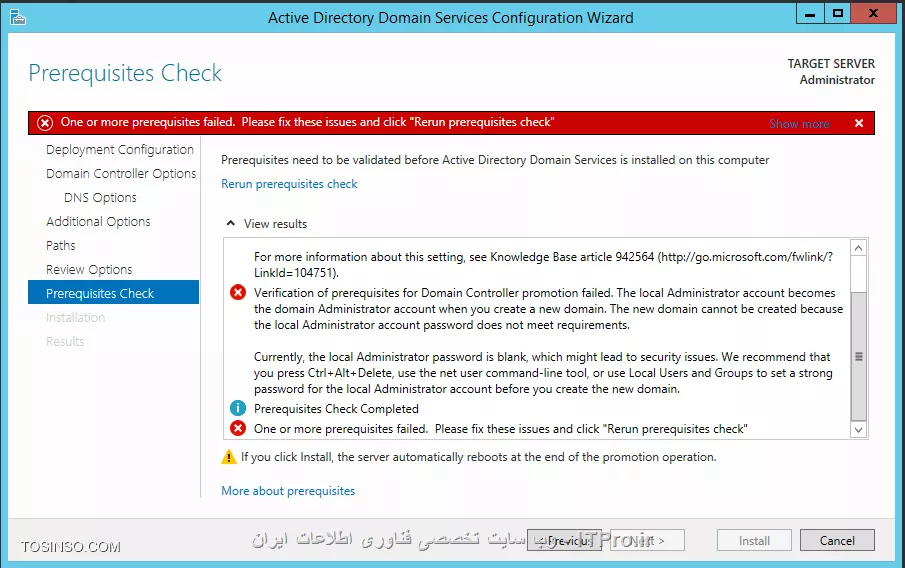Dismiss the red error banner
This screenshot has width=905, height=568.
coord(859,123)
